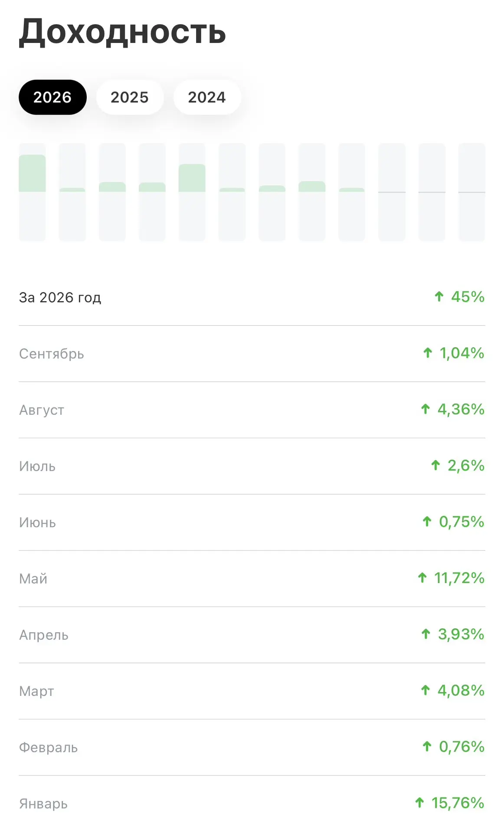The width and height of the screenshot is (504, 833).
Task: Click the 0,76% value for Февраль
Action: pos(461,747)
